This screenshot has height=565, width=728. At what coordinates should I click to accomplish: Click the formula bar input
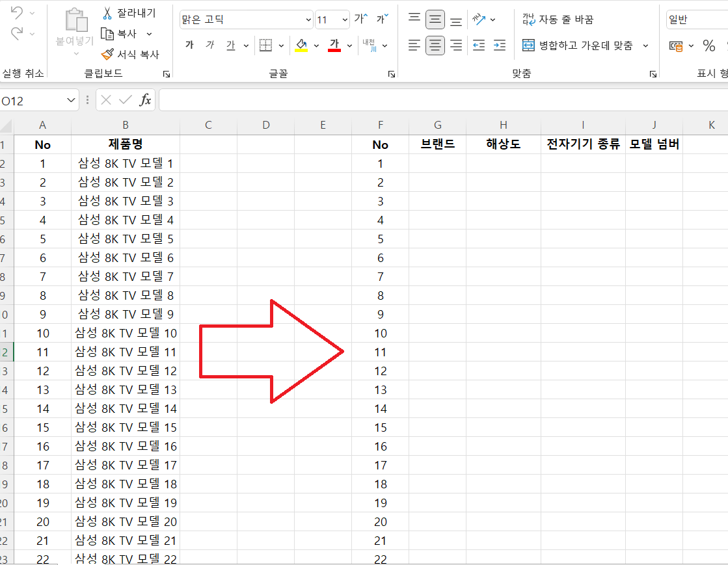click(x=444, y=100)
